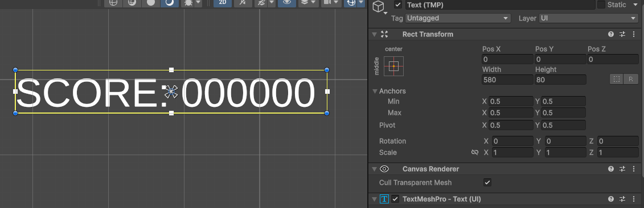Toggle the Scale constrain proportions link icon
This screenshot has width=644, height=208.
475,152
